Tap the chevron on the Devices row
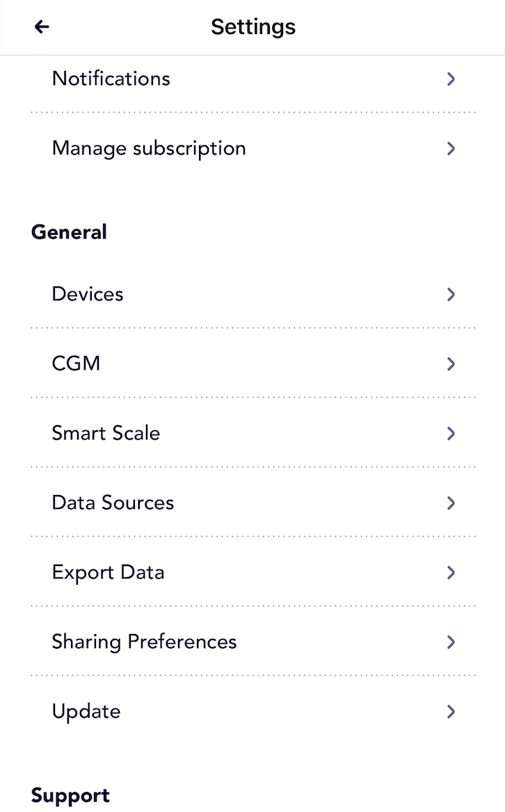Screen dimensions: 505x812 451,295
